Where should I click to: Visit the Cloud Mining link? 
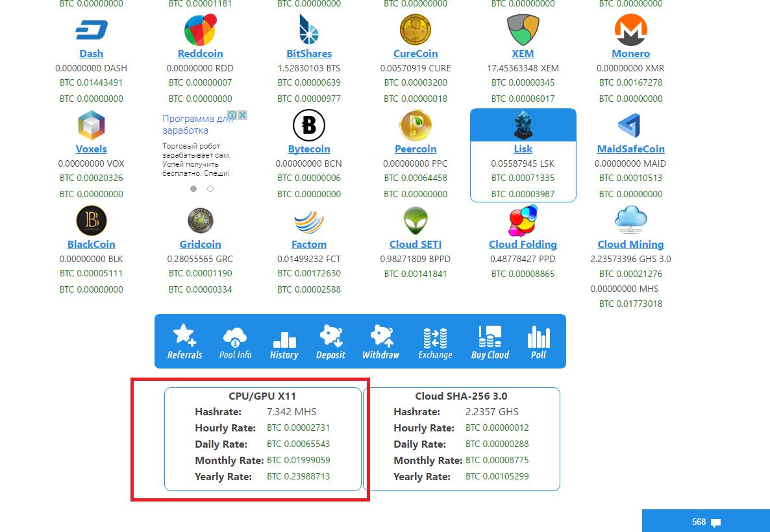[x=630, y=244]
